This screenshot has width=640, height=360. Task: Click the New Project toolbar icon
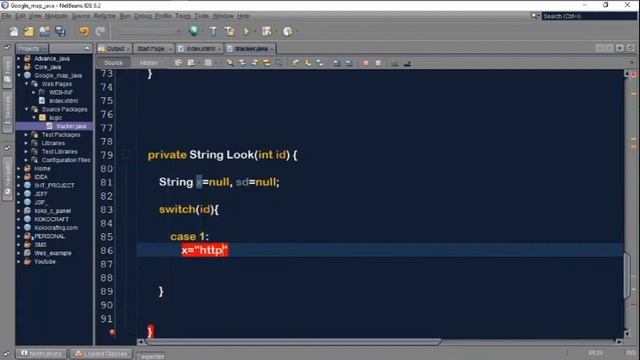[29, 31]
